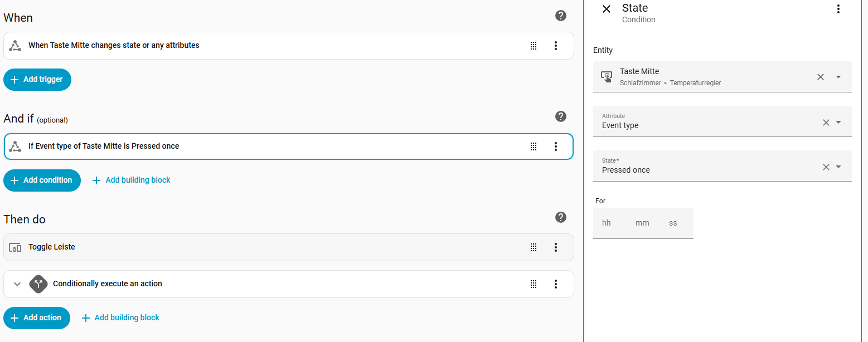Open the Toggle Leiste action's three-dot menu
The width and height of the screenshot is (868, 342).
tap(555, 247)
